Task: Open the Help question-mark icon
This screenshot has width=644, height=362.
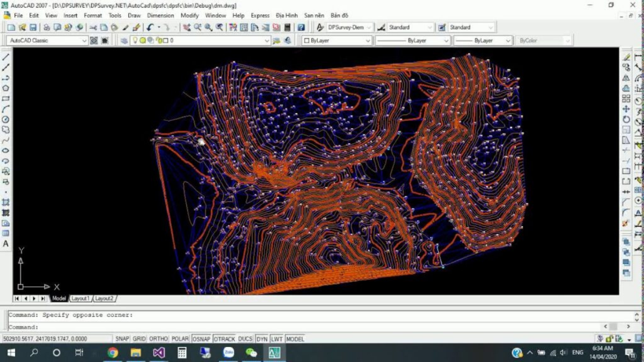Action: 301,27
